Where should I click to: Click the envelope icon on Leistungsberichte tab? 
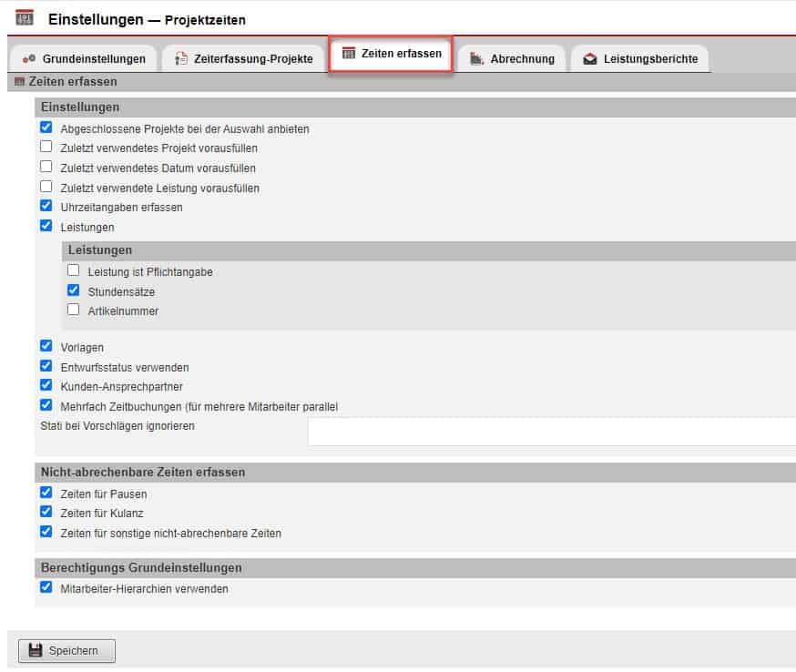point(589,59)
